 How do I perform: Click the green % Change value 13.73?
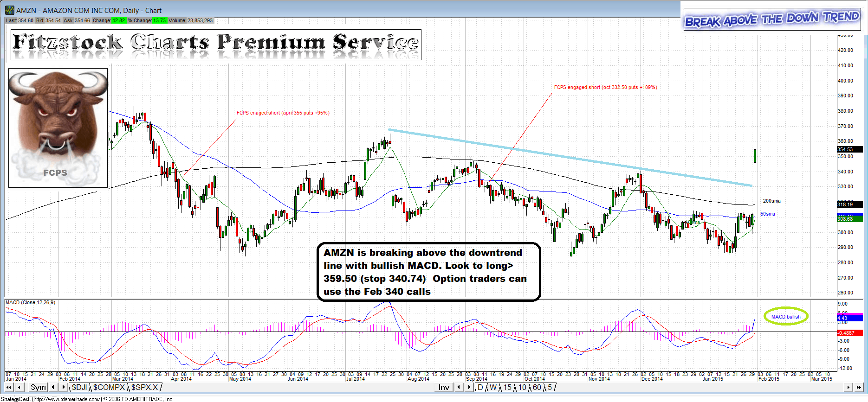coord(159,20)
